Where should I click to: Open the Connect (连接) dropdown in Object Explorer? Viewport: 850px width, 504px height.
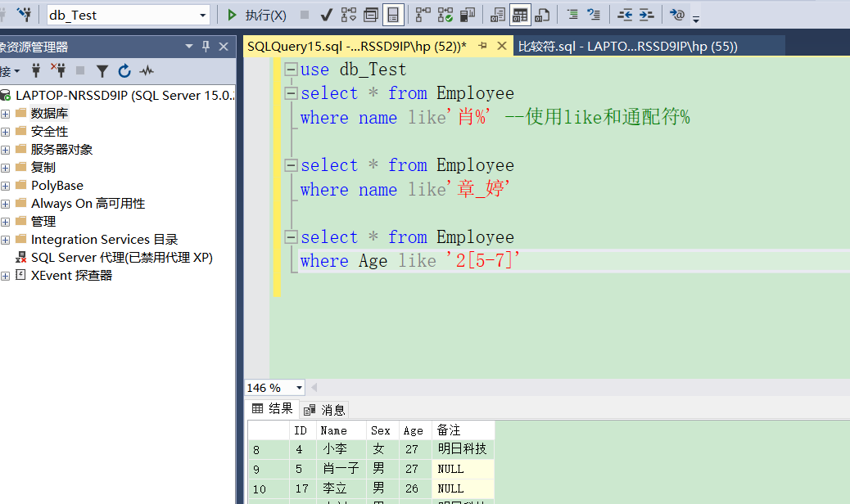point(10,71)
